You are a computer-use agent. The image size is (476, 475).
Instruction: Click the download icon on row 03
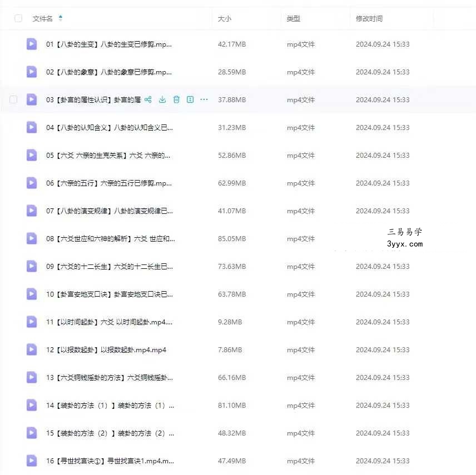(x=162, y=99)
